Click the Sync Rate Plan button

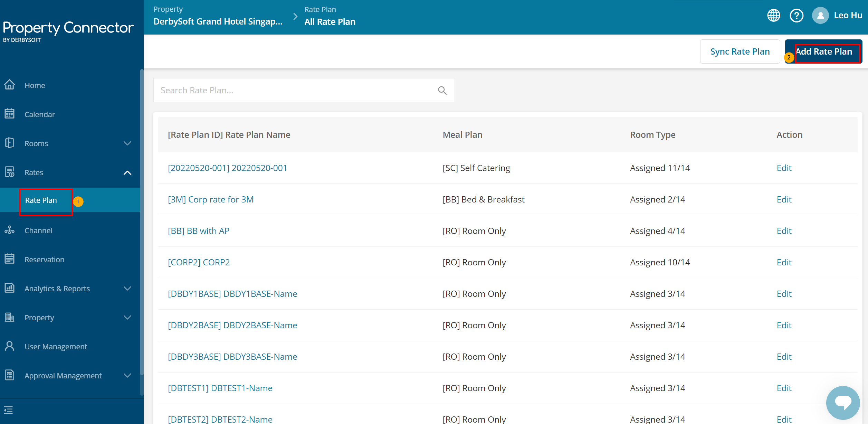[740, 51]
